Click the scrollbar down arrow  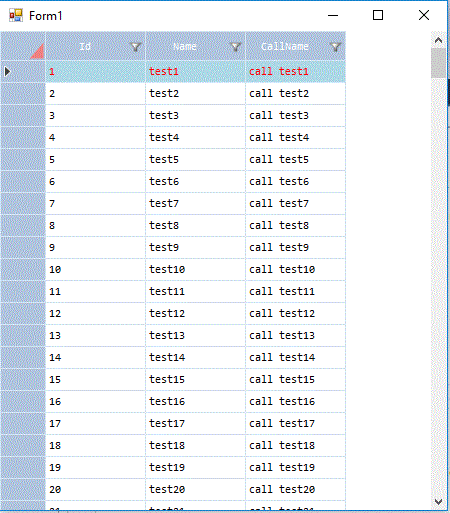(438, 501)
